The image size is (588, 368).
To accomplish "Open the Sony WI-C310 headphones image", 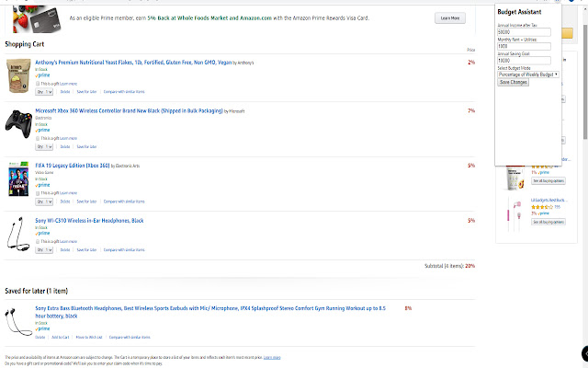I will click(18, 234).
